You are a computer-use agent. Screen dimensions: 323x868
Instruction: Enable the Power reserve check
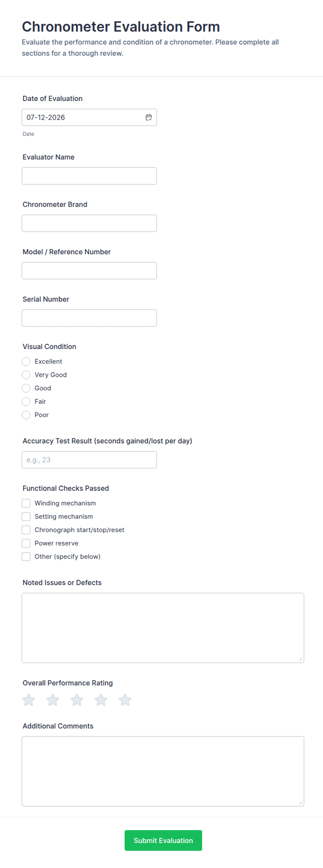tap(26, 543)
